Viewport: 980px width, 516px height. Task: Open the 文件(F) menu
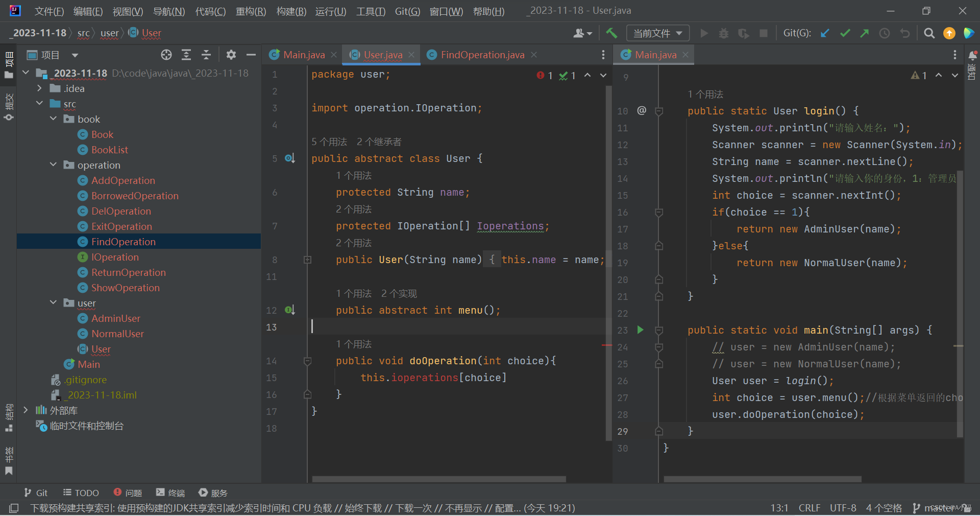(49, 11)
